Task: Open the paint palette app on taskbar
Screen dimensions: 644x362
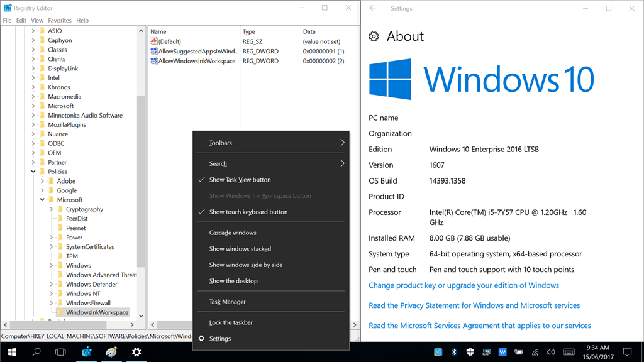Action: point(111,352)
